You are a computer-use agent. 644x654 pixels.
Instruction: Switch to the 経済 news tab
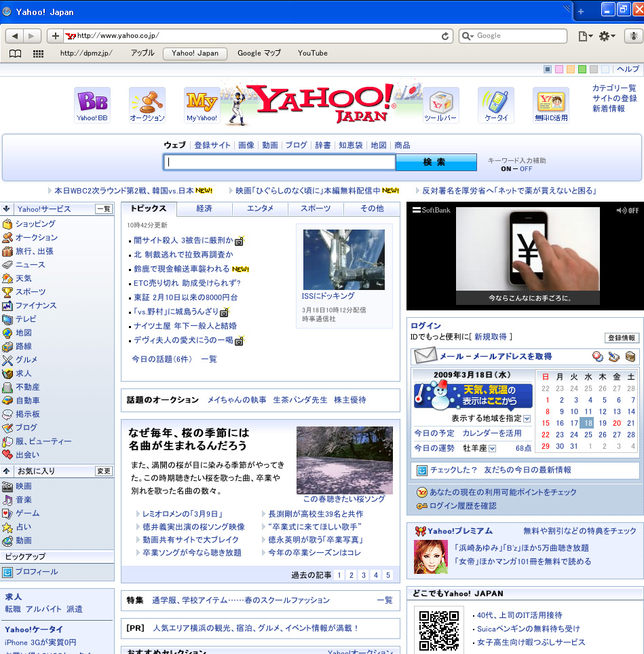pyautogui.click(x=204, y=208)
